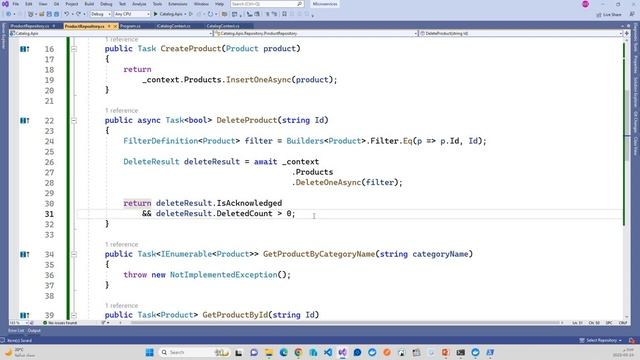640x360 pixels.
Task: Open Microsoft Edge from the taskbar
Action: point(283,352)
